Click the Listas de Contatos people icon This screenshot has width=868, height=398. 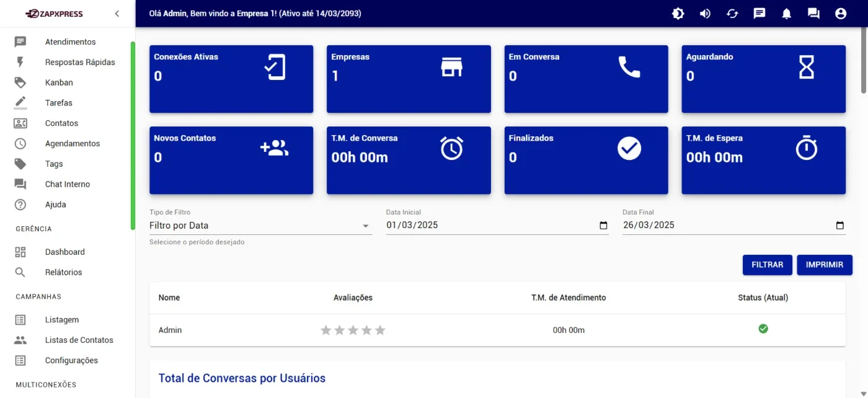point(20,340)
